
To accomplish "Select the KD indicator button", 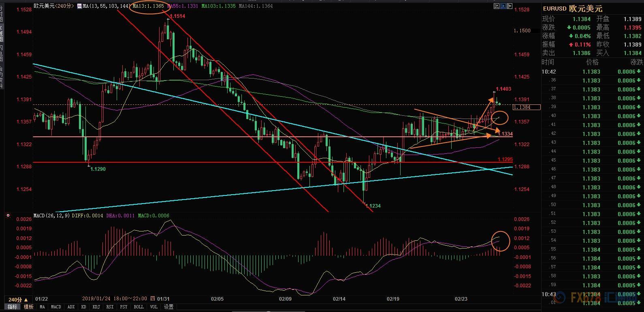I will (x=84, y=307).
